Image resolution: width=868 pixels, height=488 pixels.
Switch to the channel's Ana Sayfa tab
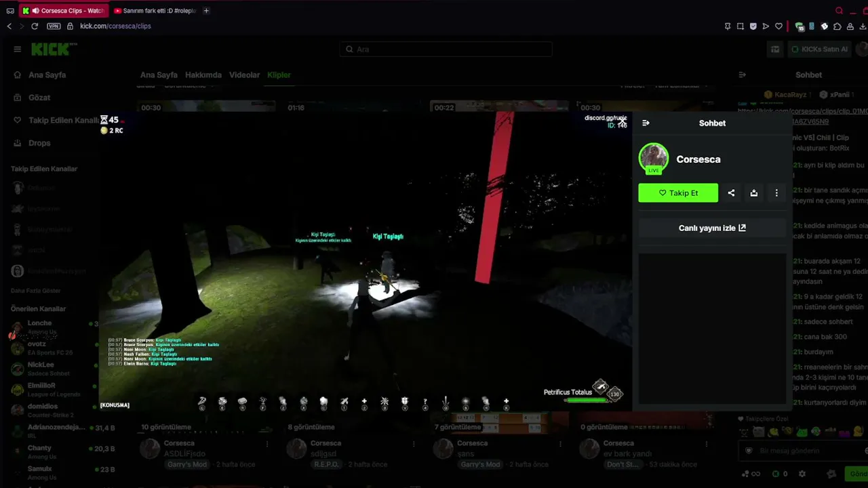tap(159, 75)
